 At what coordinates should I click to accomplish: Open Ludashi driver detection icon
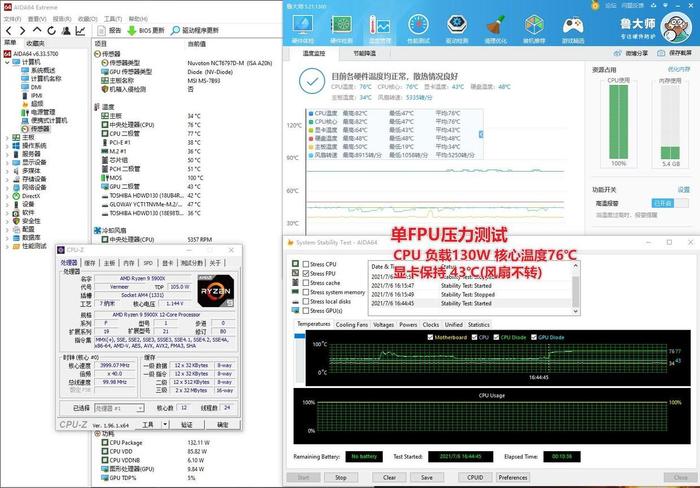point(457,25)
